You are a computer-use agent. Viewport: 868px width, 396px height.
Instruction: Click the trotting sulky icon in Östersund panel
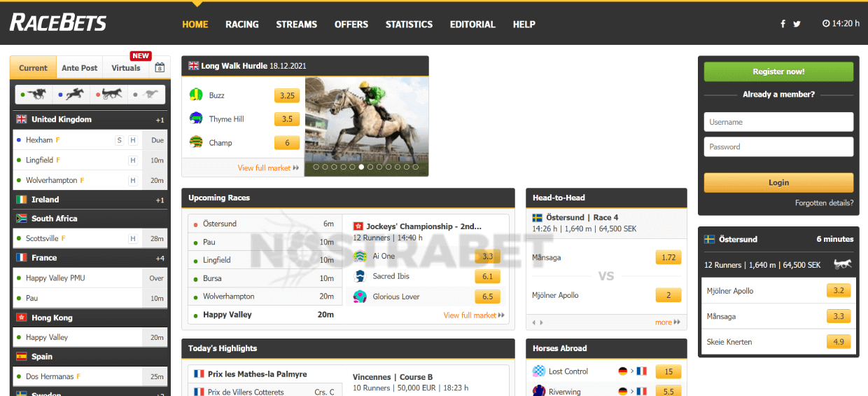[x=843, y=264]
